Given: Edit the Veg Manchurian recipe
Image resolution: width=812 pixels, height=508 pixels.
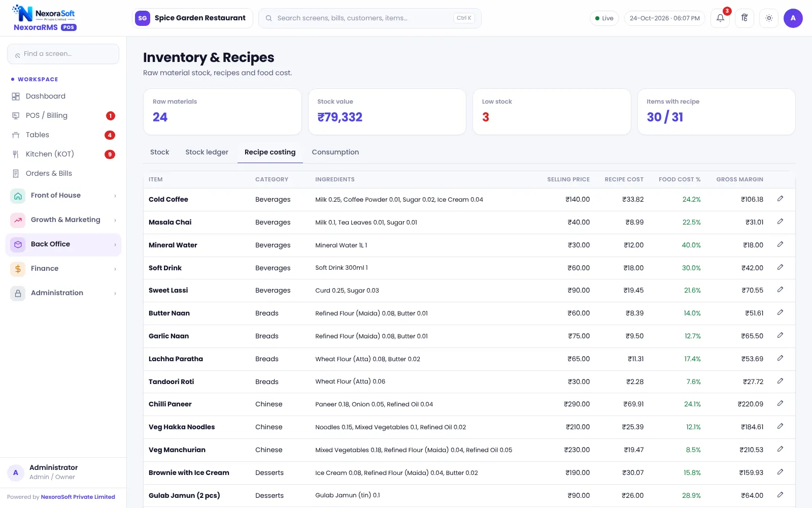Looking at the screenshot, I should (x=780, y=449).
